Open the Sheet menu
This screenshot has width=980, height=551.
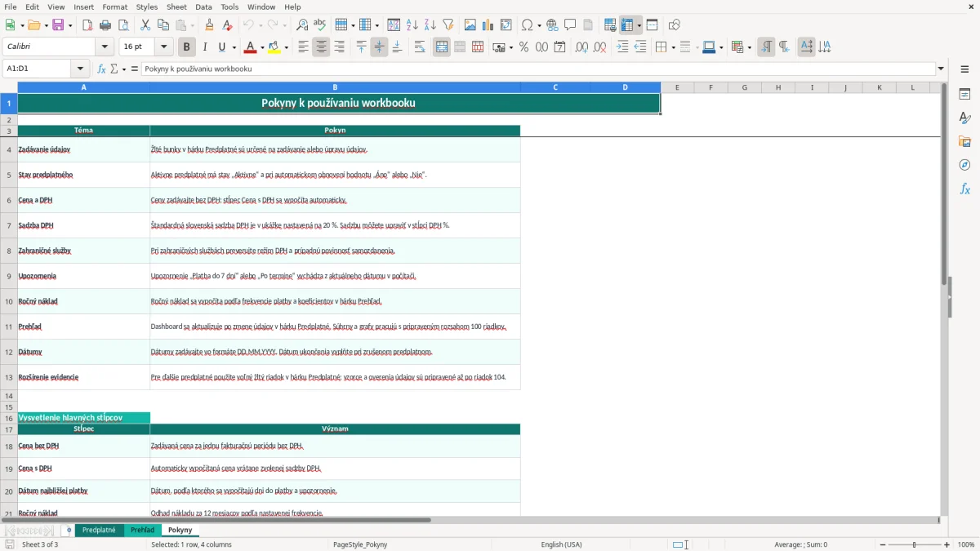[x=176, y=7]
